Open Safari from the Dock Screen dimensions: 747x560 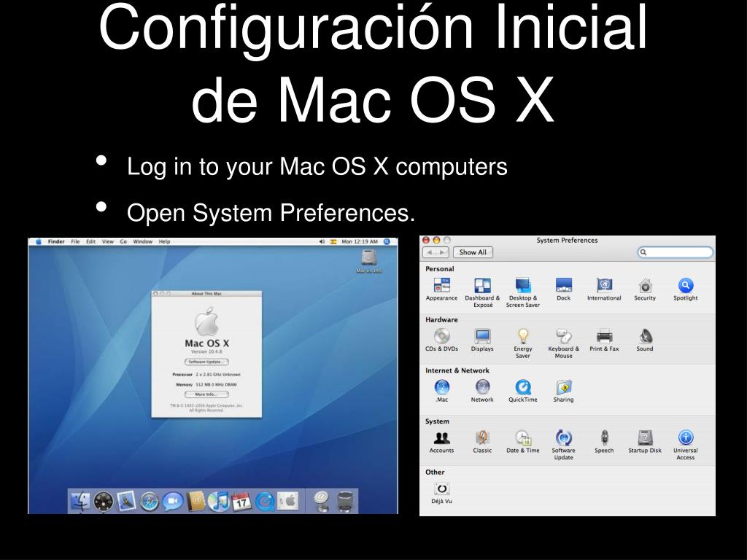coord(149,502)
